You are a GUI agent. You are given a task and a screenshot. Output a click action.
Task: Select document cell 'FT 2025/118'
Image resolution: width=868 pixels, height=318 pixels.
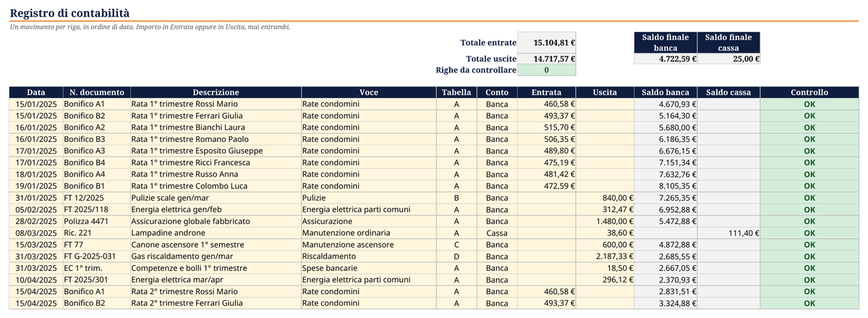[96, 209]
